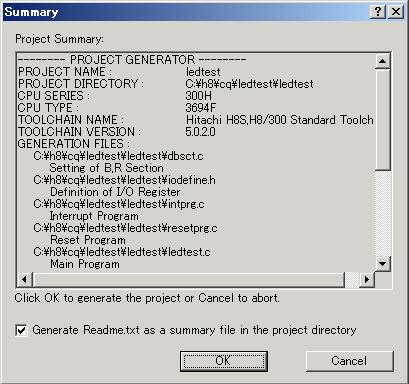Click the horizontal scrollbar left arrow
The height and width of the screenshot is (384, 409).
tap(24, 279)
